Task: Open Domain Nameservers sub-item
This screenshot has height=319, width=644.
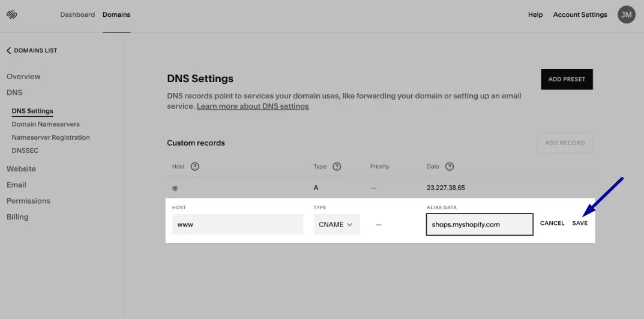Action: pyautogui.click(x=46, y=124)
